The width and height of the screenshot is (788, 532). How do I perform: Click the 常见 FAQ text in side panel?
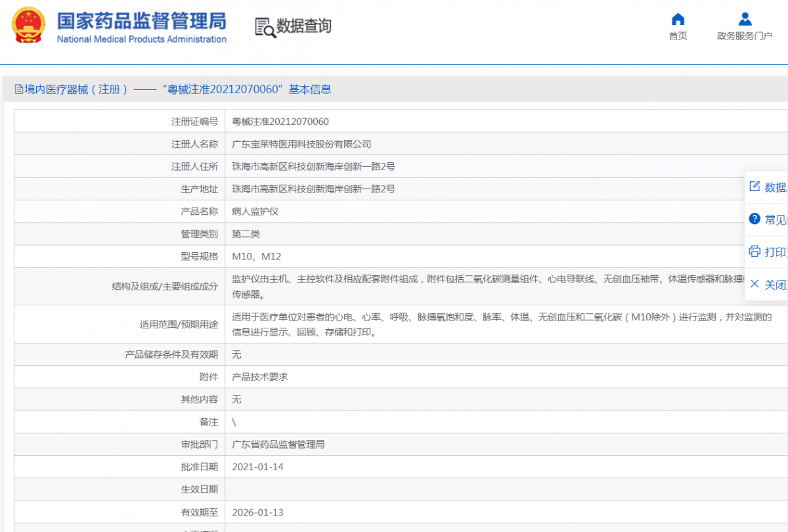click(x=776, y=219)
